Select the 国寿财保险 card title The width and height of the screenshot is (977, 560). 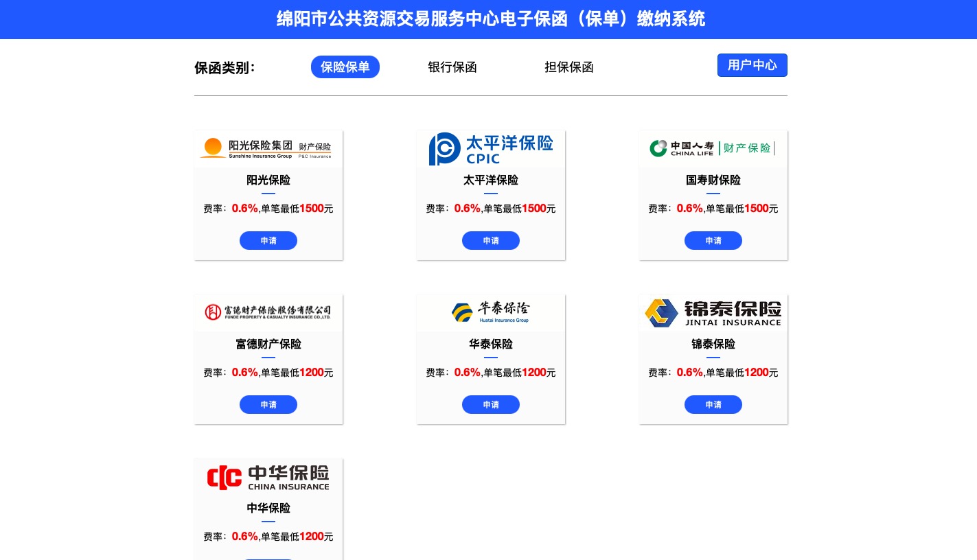[x=713, y=180]
